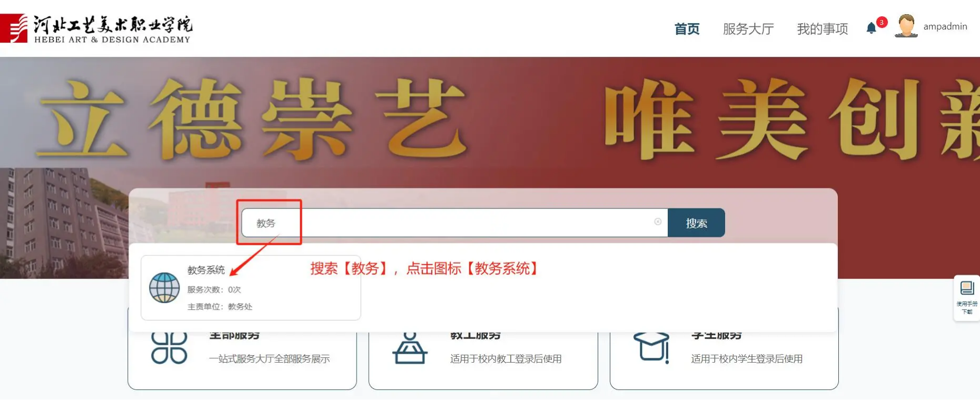Click the college logo at top left
980x400 pixels.
point(96,28)
